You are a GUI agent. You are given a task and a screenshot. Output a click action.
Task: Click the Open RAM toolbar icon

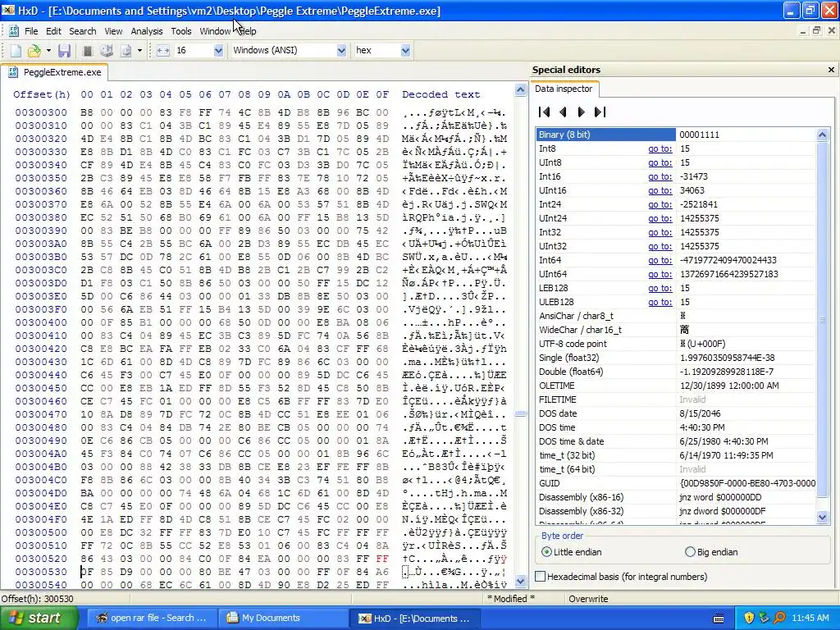[88, 50]
